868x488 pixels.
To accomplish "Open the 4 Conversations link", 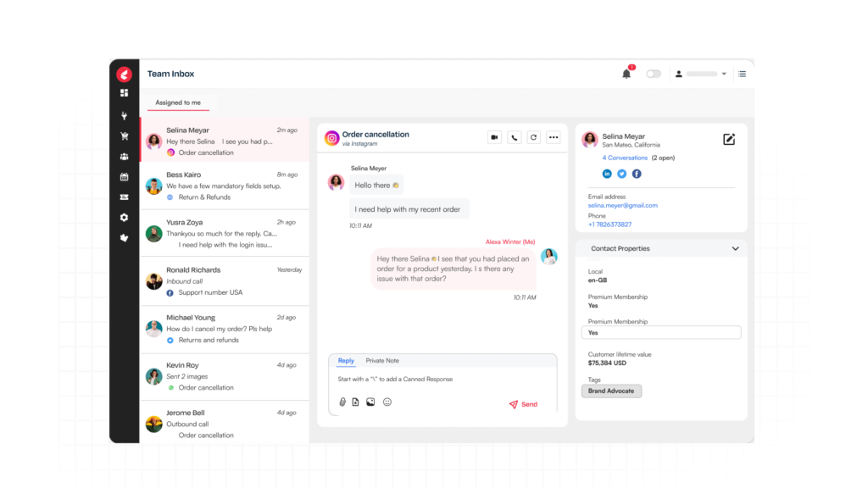I will coord(625,158).
